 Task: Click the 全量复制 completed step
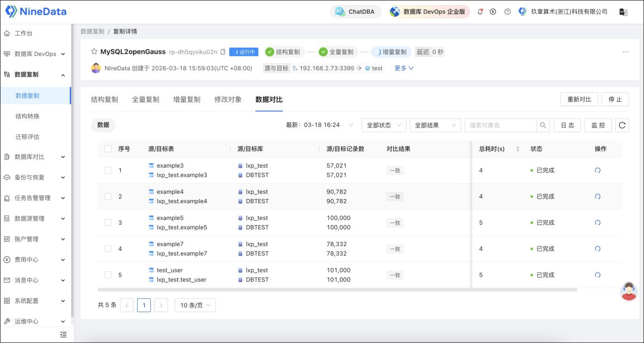(337, 52)
